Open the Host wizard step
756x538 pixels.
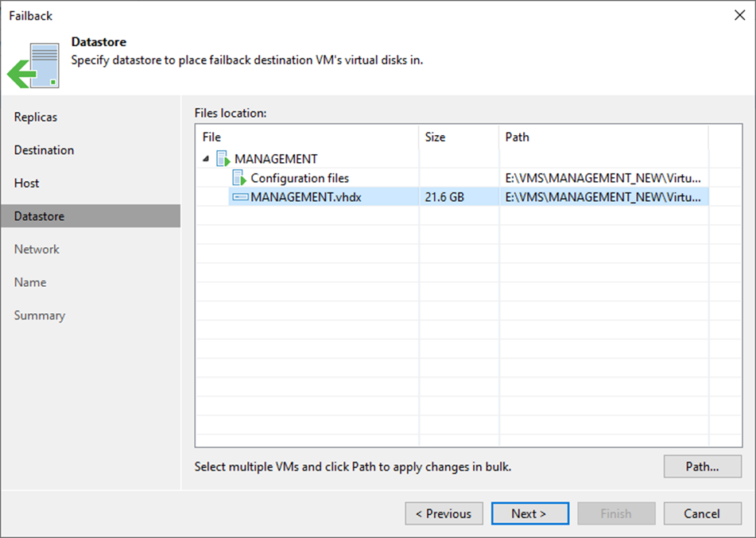(x=26, y=183)
